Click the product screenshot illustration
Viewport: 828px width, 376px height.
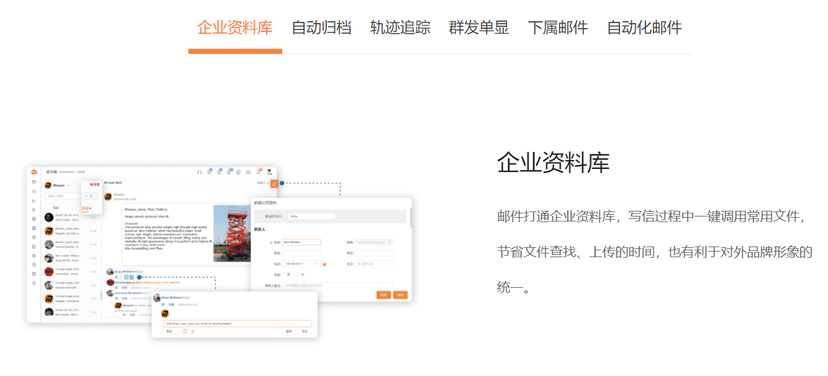coord(219,252)
